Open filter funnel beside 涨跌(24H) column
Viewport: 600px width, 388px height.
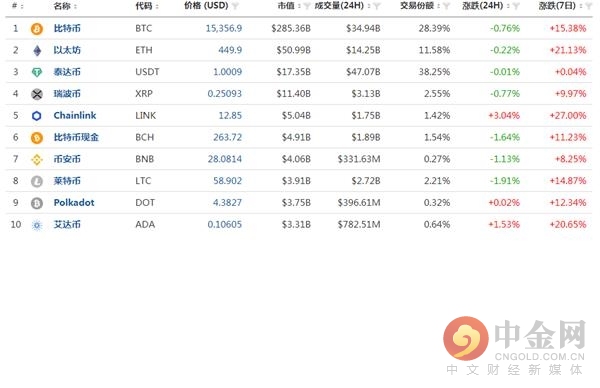coord(516,6)
